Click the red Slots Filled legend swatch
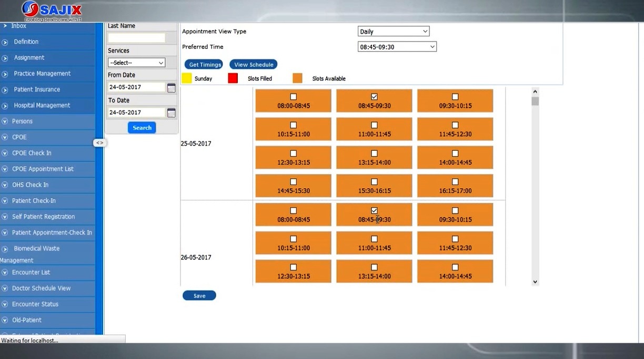Viewport: 644px width, 359px height. pyautogui.click(x=233, y=78)
